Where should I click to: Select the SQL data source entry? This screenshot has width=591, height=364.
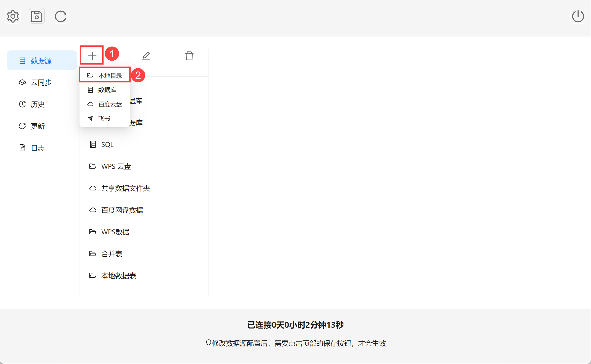[107, 145]
